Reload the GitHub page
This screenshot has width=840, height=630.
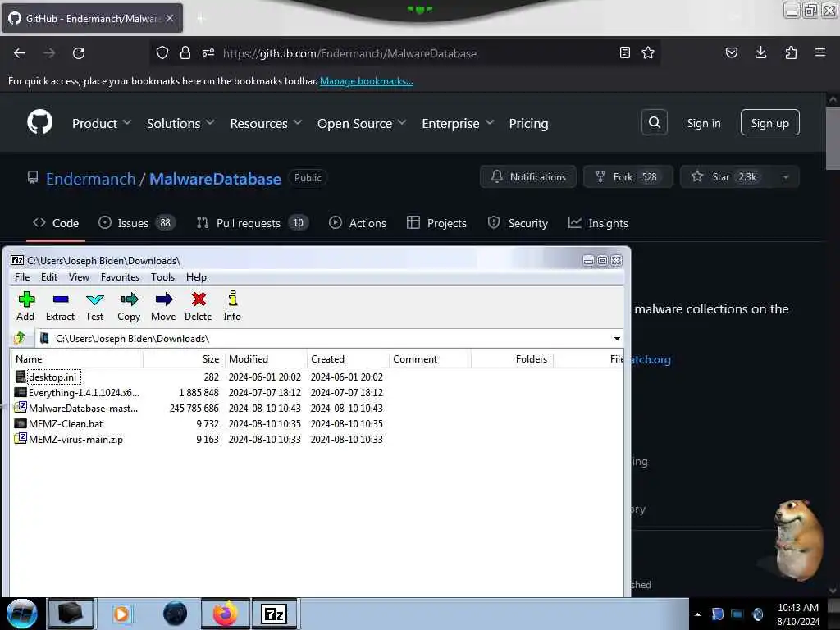(x=79, y=53)
